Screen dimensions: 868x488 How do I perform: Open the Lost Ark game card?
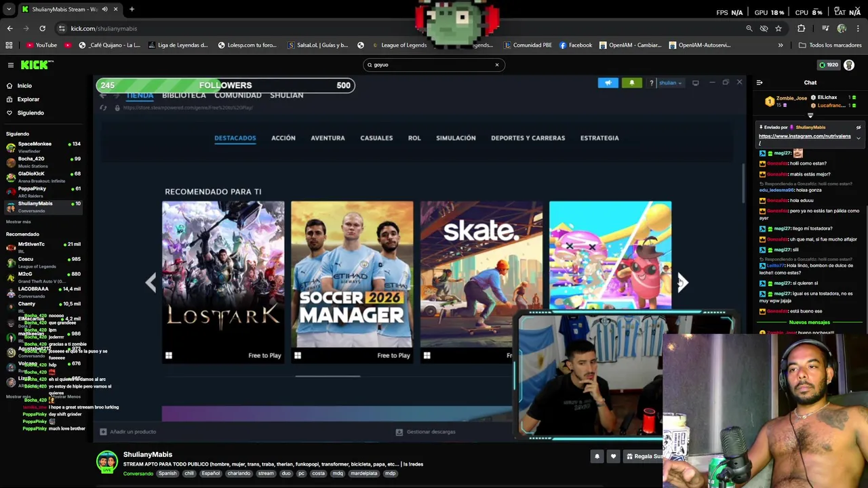[223, 282]
